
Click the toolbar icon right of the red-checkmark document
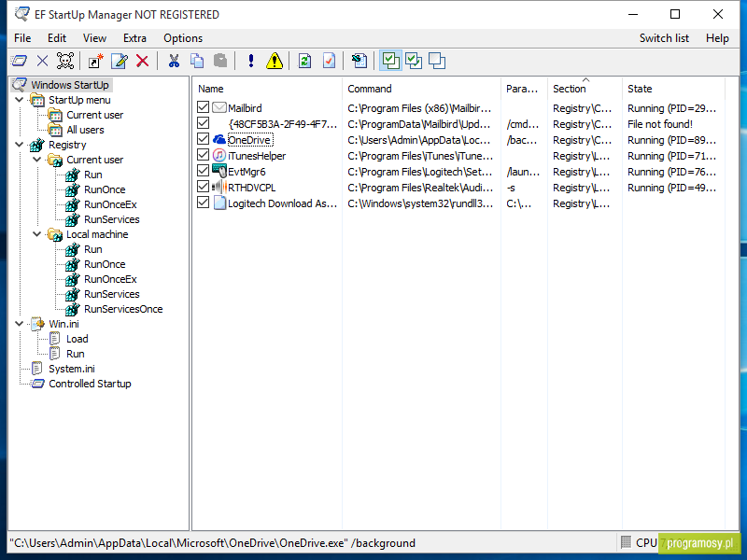pos(359,61)
